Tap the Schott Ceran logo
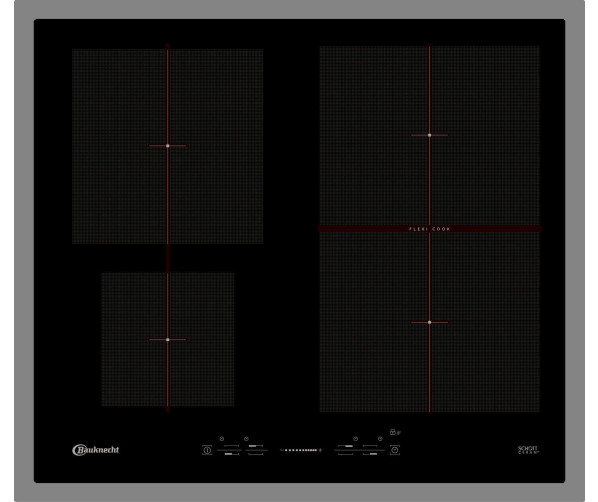The height and width of the screenshot is (502, 598). [528, 450]
